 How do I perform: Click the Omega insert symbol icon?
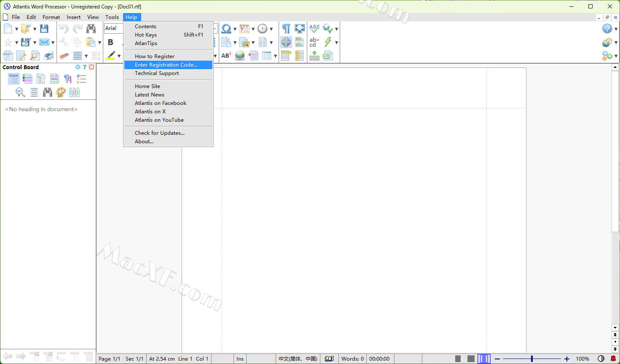click(x=226, y=29)
